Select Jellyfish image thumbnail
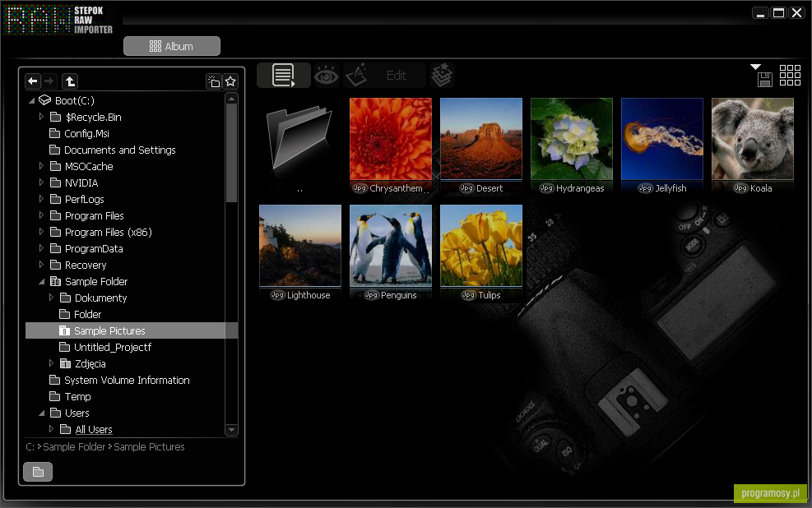 pos(662,139)
